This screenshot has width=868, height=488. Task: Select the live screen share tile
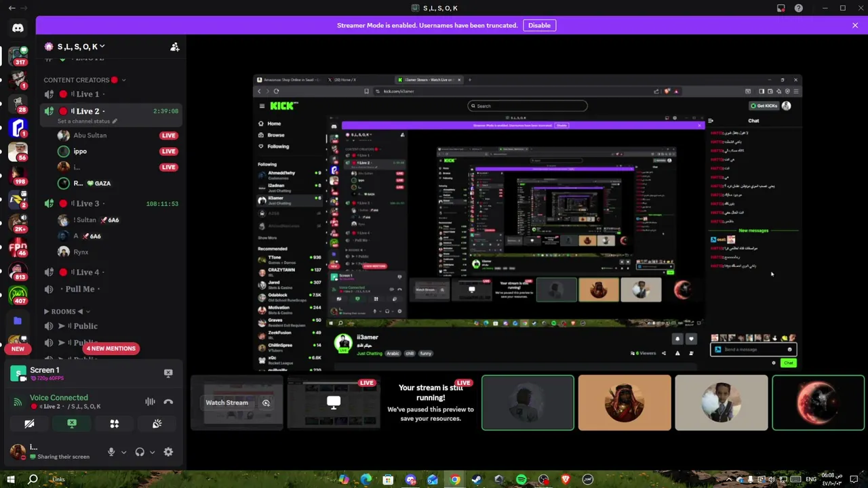[x=333, y=403]
